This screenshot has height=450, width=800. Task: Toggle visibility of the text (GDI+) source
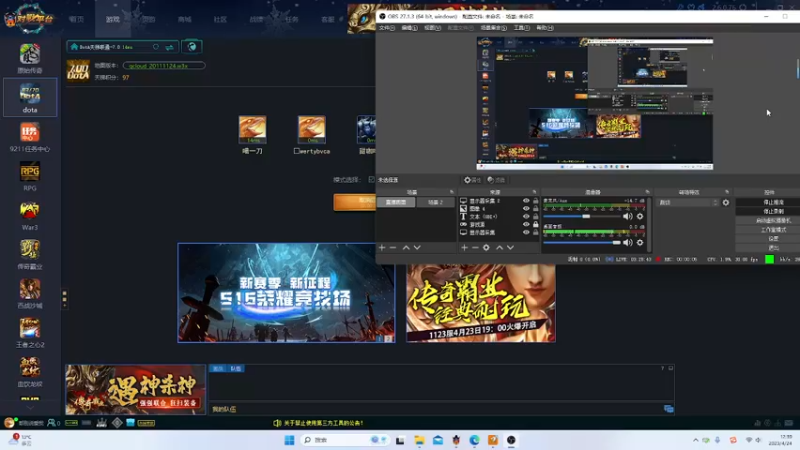click(526, 216)
